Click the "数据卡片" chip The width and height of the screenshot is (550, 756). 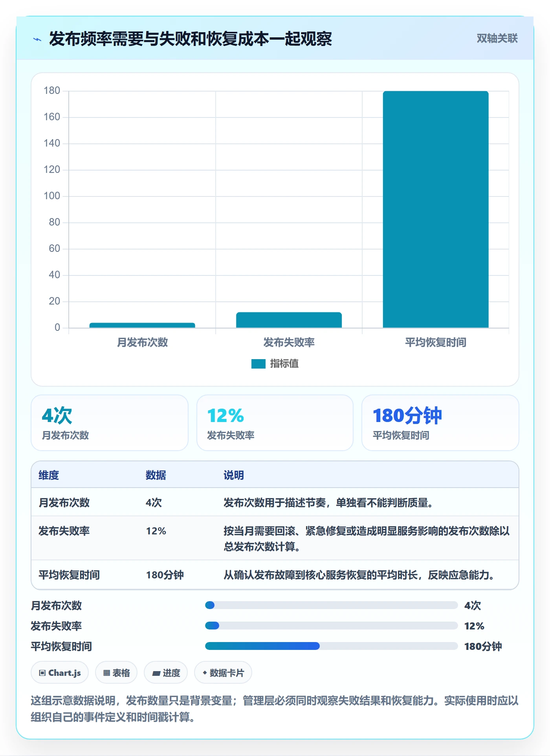223,673
